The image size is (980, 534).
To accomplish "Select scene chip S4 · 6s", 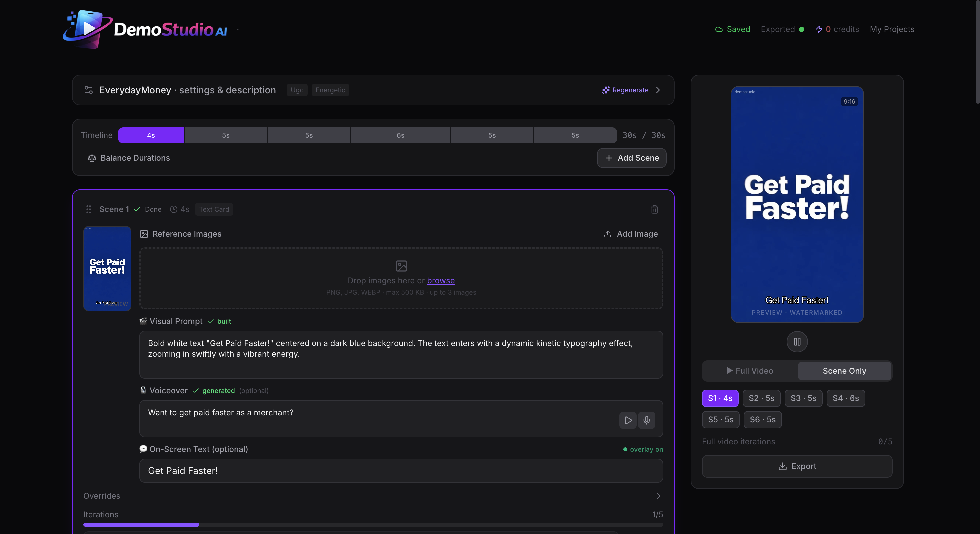I will tap(845, 398).
